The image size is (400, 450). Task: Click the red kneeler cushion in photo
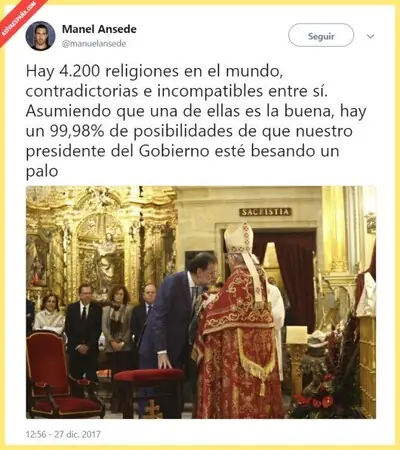(149, 375)
